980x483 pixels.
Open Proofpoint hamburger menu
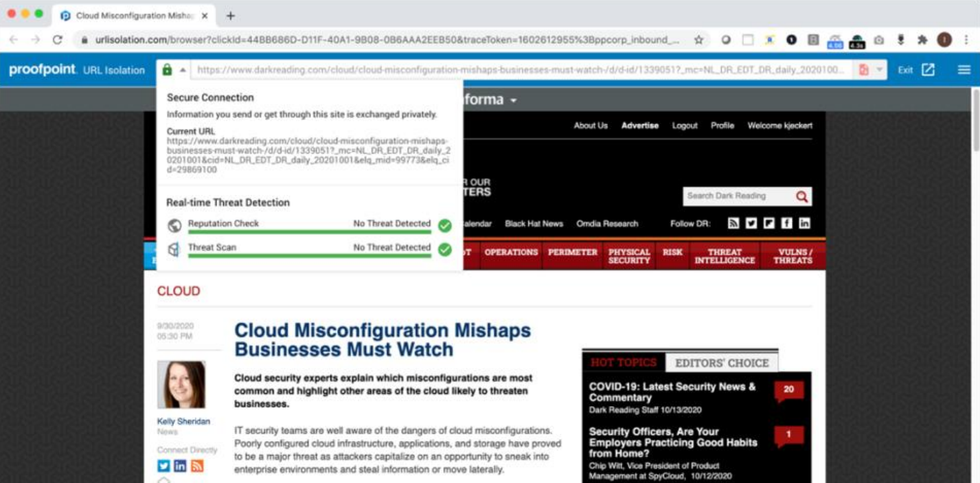[x=964, y=70]
